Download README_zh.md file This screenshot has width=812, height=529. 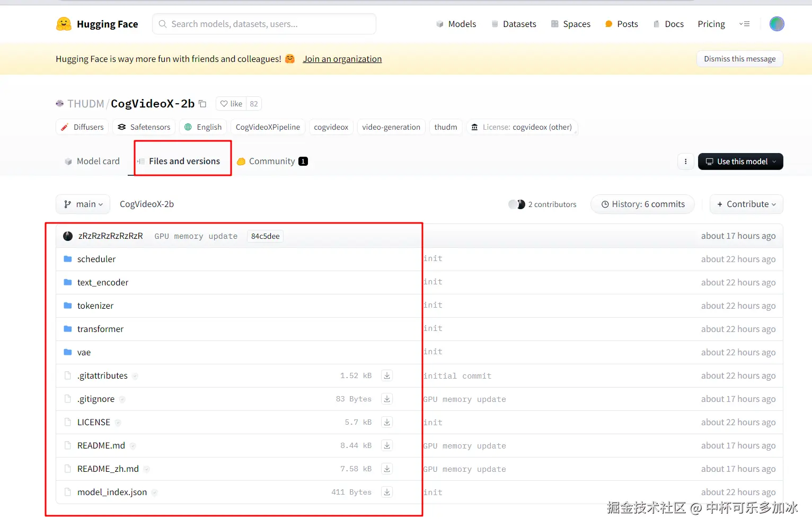(x=387, y=469)
